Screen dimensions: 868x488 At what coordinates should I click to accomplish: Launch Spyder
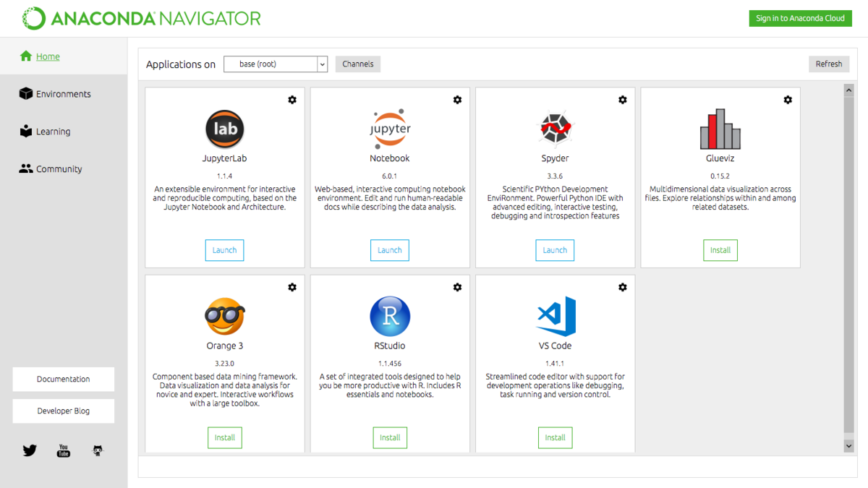click(556, 250)
